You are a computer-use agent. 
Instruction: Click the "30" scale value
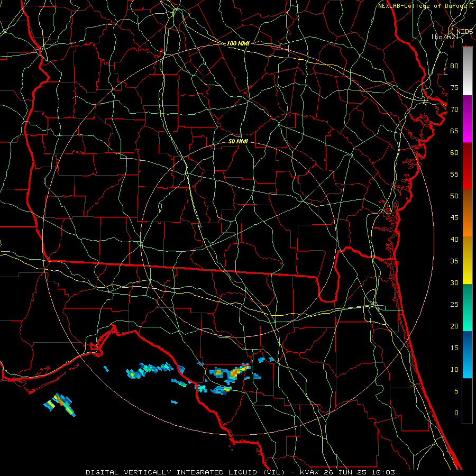coord(454,282)
